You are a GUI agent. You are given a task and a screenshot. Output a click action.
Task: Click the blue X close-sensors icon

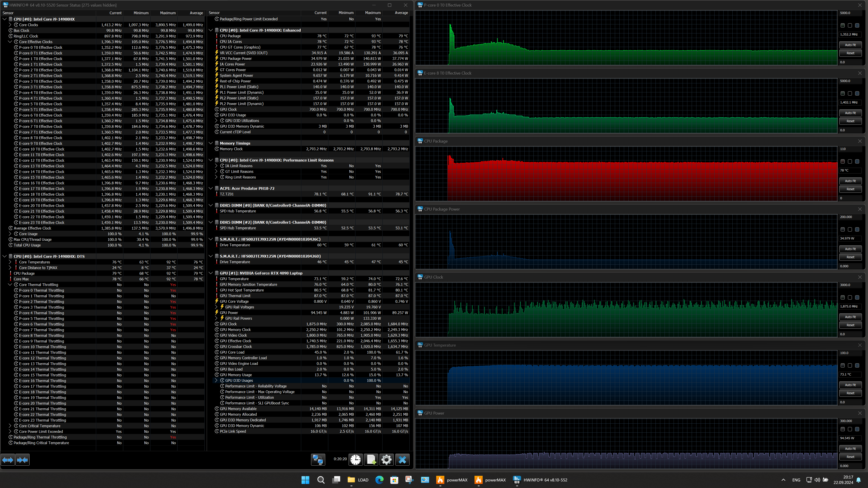click(402, 459)
